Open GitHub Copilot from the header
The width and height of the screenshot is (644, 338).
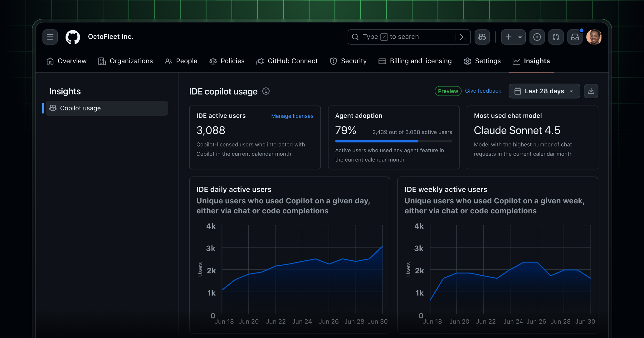(482, 37)
